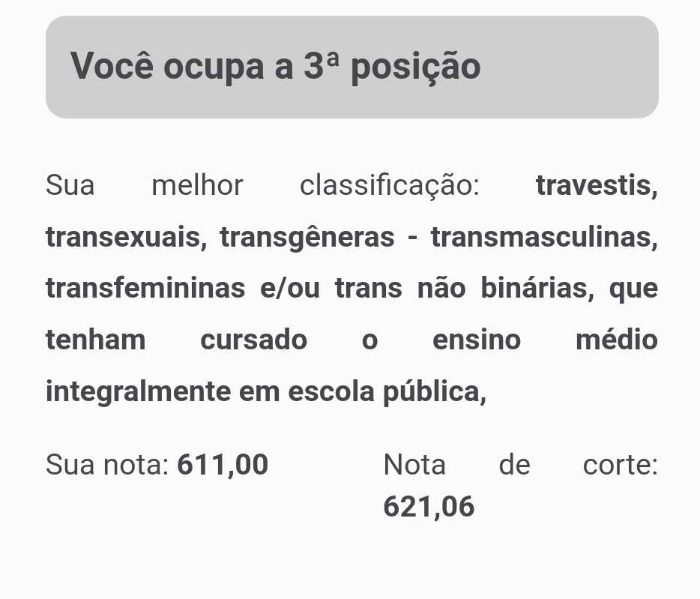Select the bold word "transmasculinas,"
This screenshot has height=599, width=700.
click(544, 237)
